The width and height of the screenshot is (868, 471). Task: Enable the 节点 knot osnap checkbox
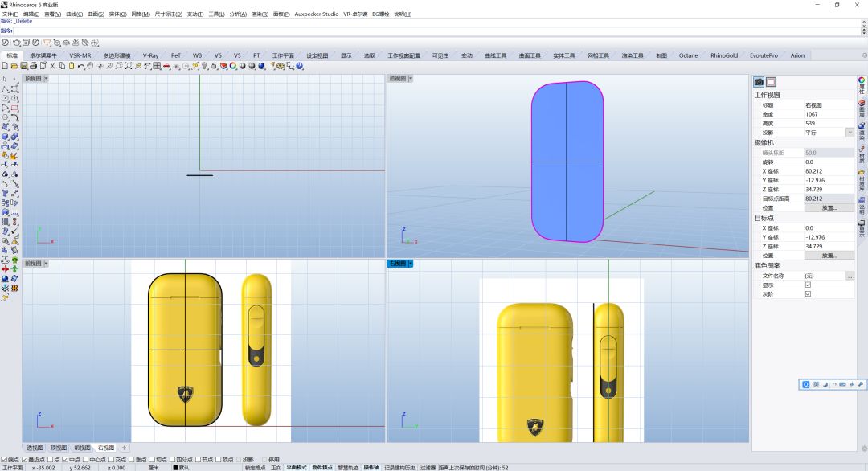[x=199, y=460]
